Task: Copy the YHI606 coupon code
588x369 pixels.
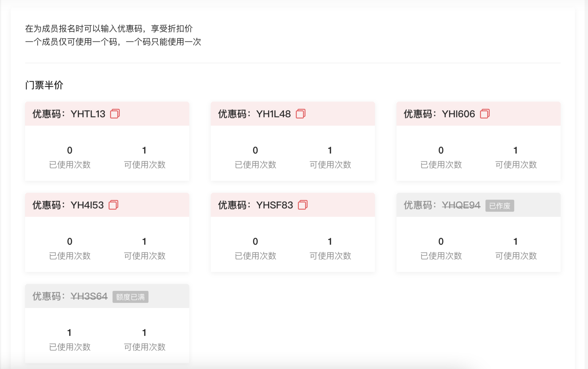Action: (x=485, y=114)
